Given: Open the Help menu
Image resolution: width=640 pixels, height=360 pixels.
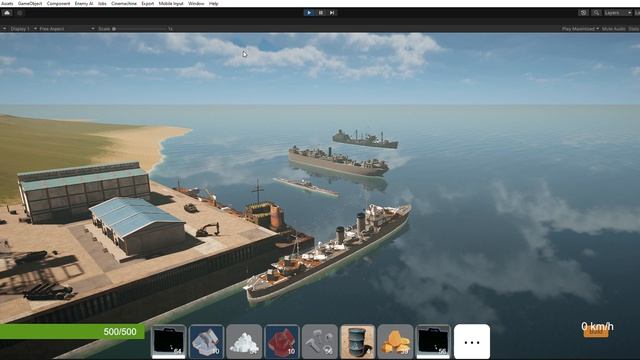Looking at the screenshot, I should pyautogui.click(x=213, y=3).
